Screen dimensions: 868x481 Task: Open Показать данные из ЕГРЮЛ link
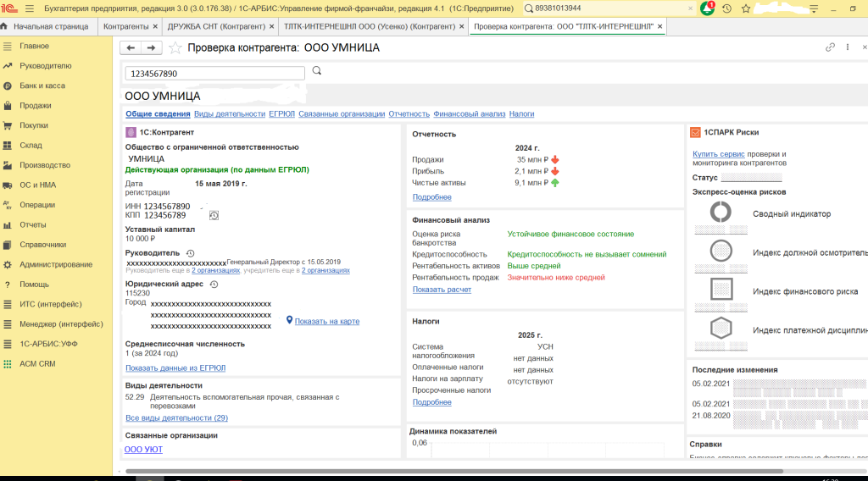pyautogui.click(x=175, y=368)
